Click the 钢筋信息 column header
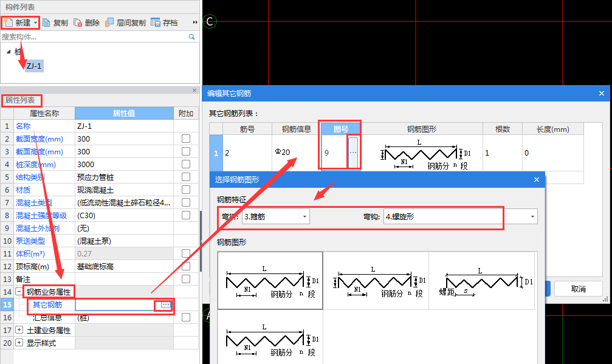The image size is (612, 364). pos(296,129)
